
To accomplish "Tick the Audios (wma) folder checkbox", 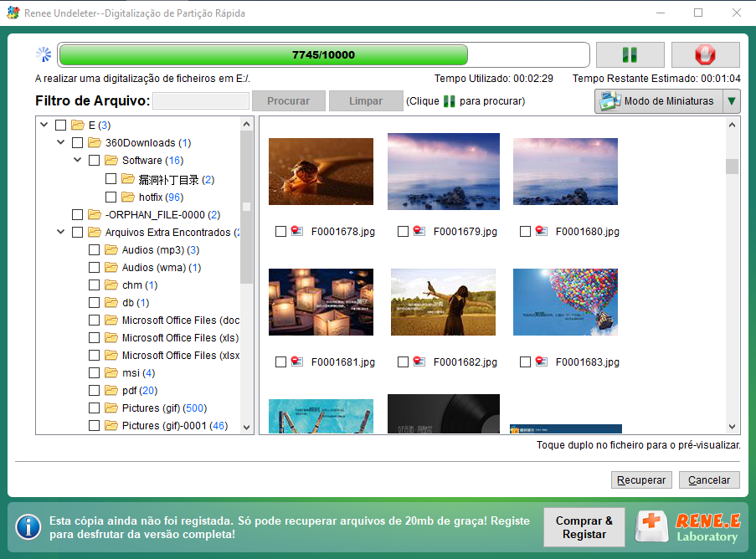I will click(x=95, y=268).
